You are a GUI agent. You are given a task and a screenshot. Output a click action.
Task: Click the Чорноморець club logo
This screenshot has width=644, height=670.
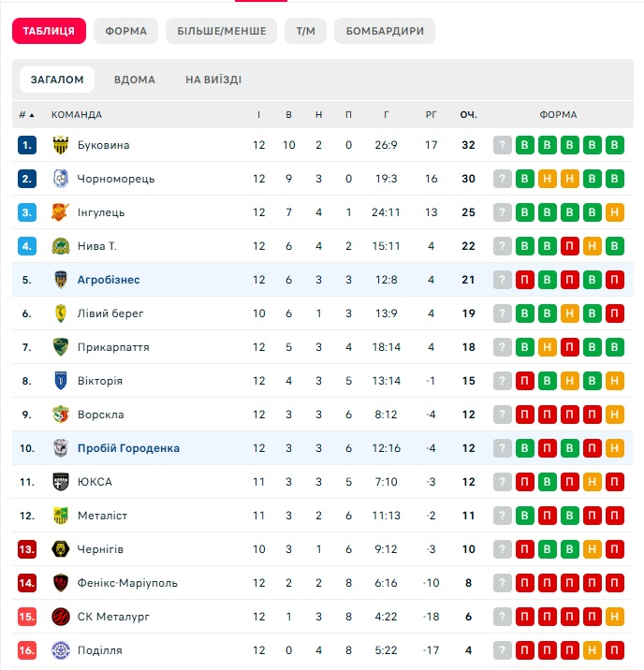61,179
